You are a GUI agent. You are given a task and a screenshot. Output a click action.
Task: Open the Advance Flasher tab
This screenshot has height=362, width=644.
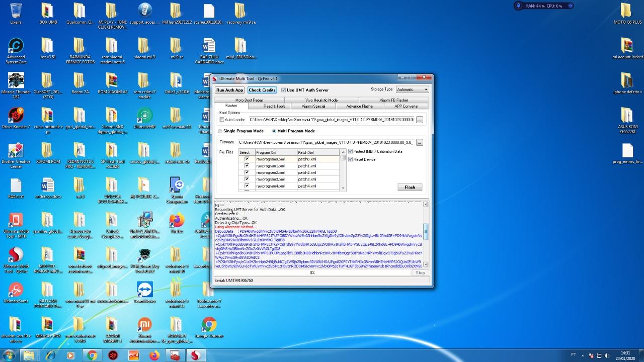point(360,106)
